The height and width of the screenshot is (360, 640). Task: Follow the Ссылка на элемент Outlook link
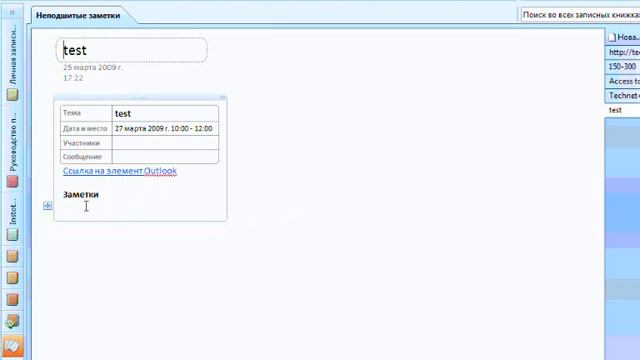120,171
